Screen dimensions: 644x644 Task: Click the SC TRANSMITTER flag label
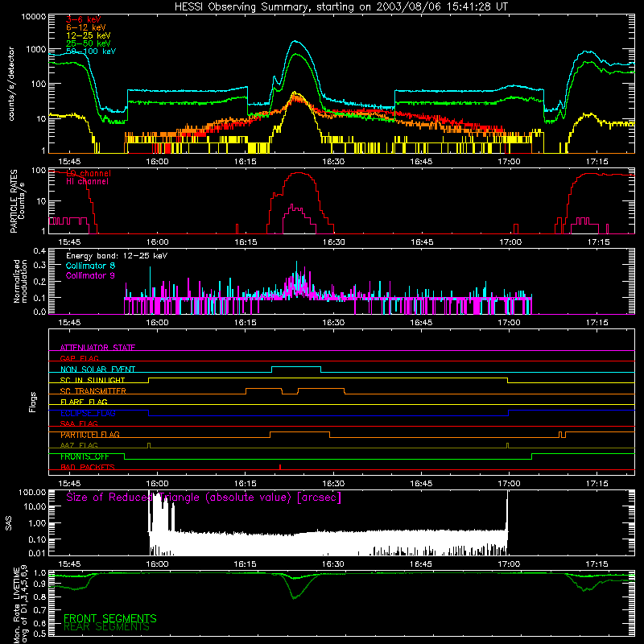pyautogui.click(x=93, y=390)
